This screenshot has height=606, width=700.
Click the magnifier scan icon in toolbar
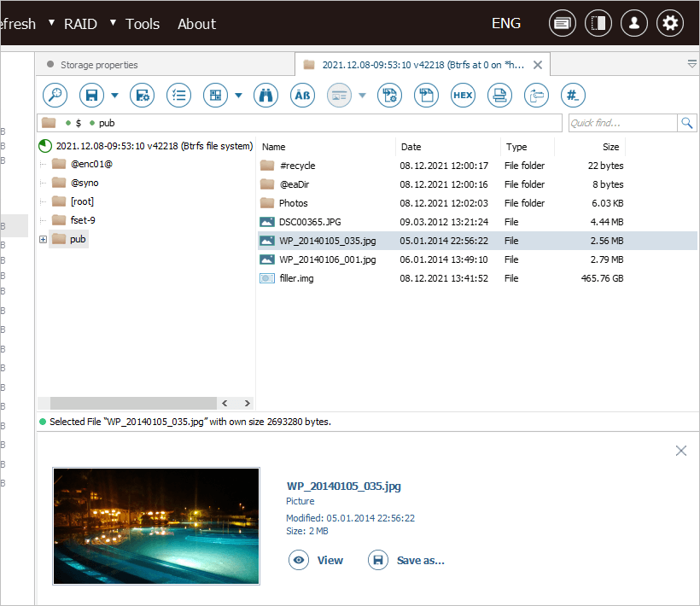pyautogui.click(x=54, y=96)
